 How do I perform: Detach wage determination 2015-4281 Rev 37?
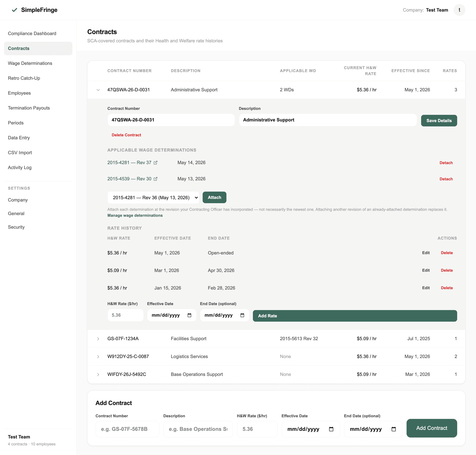[446, 163]
